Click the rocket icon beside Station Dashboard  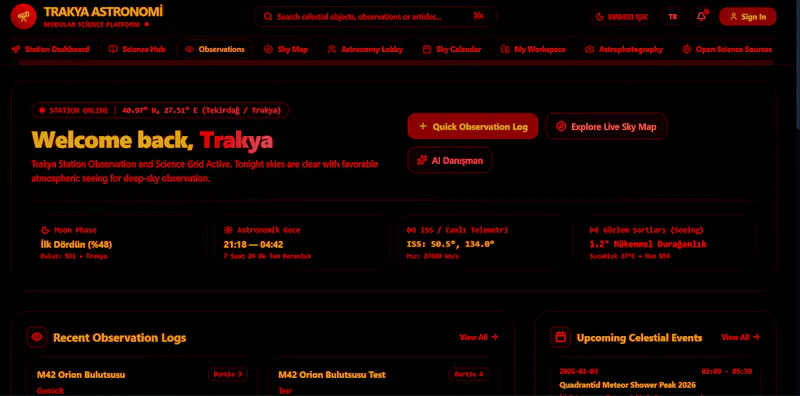[16, 50]
